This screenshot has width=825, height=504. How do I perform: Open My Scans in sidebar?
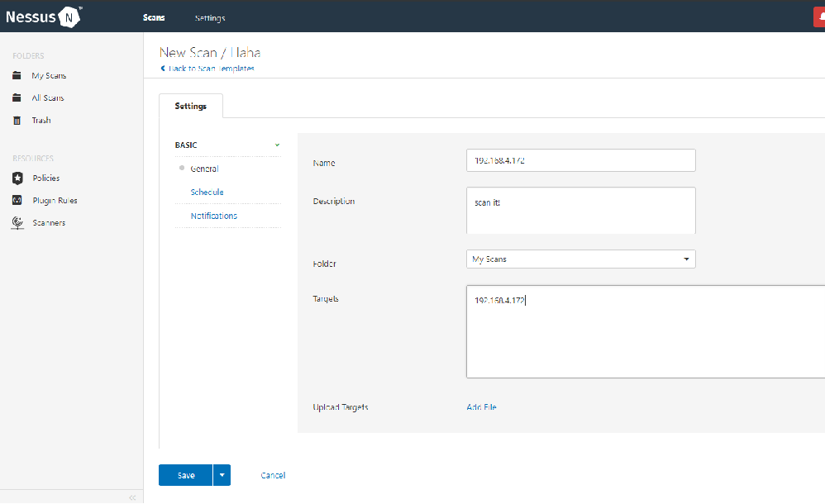tap(49, 76)
